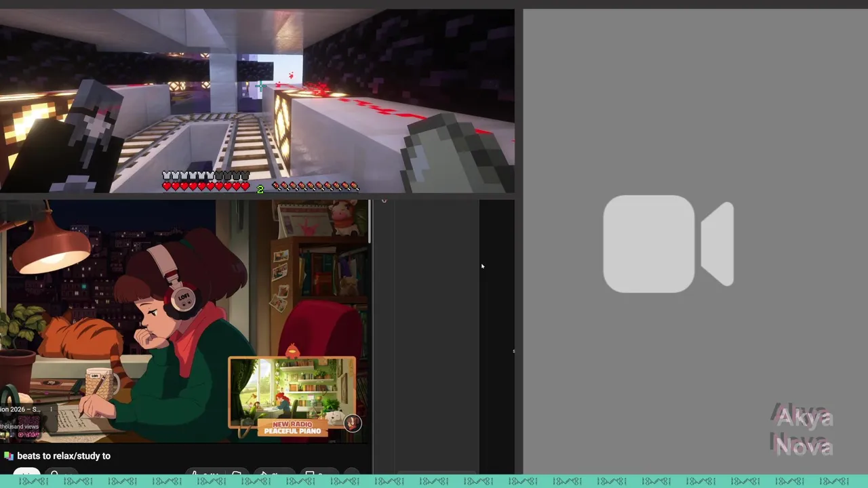Click the "Akya Nova" participant name label
The width and height of the screenshot is (868, 488).
[x=804, y=431]
